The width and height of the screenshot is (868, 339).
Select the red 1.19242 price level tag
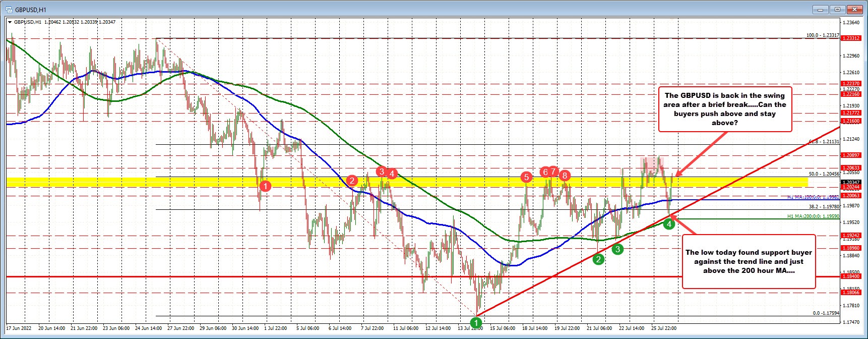point(851,236)
